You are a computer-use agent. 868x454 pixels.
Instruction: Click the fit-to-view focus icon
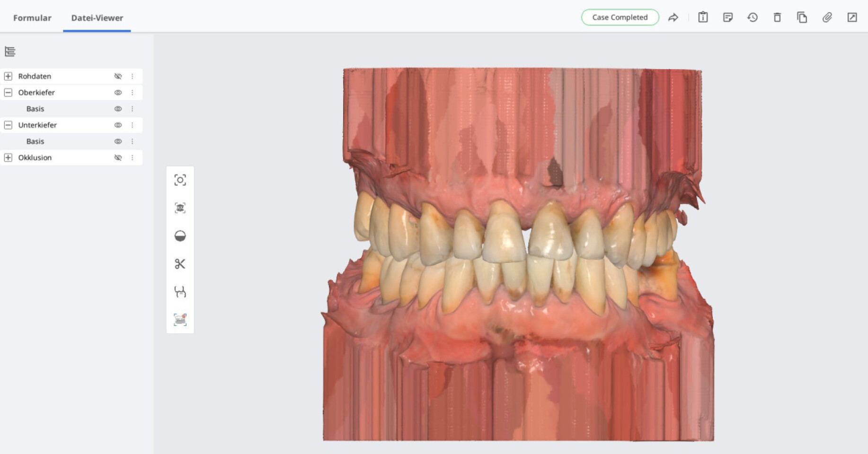(x=180, y=180)
